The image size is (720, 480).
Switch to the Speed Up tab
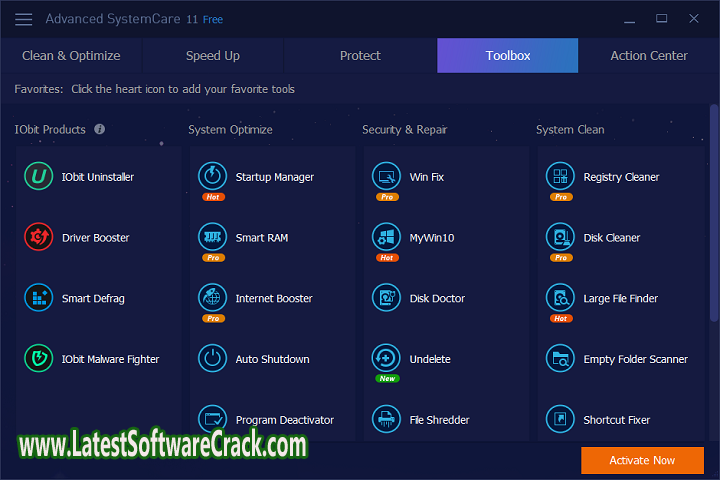pyautogui.click(x=213, y=56)
